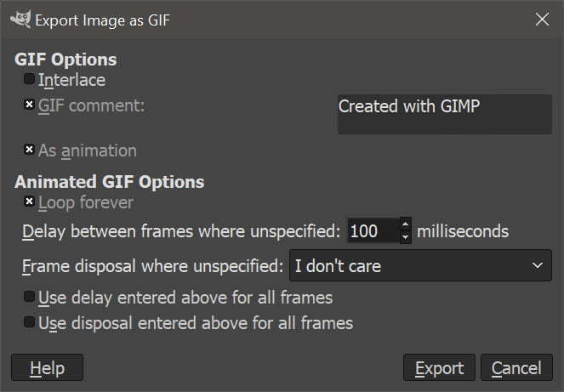The image size is (564, 392).
Task: Click the delay value field showing 100
Action: 373,230
